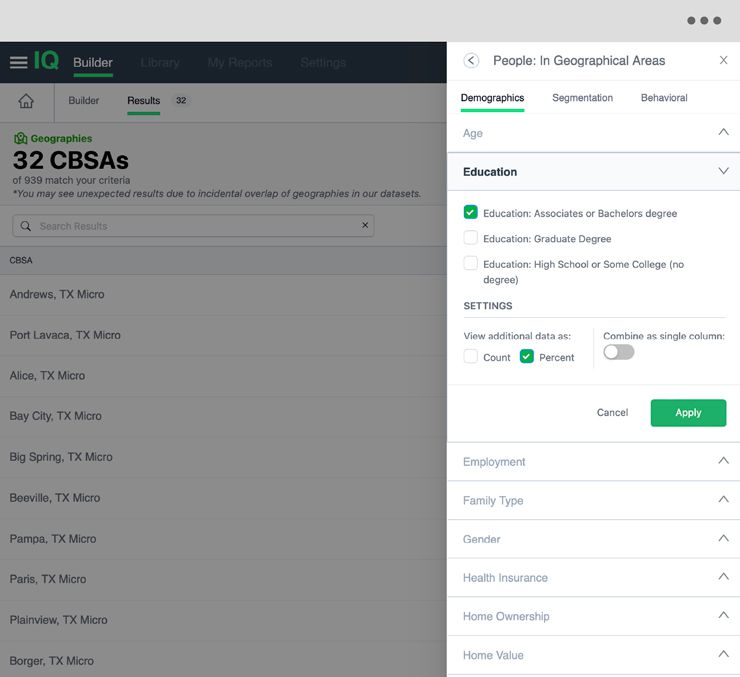This screenshot has width=740, height=677.
Task: Switch to the Behavioral tab
Action: 664,98
